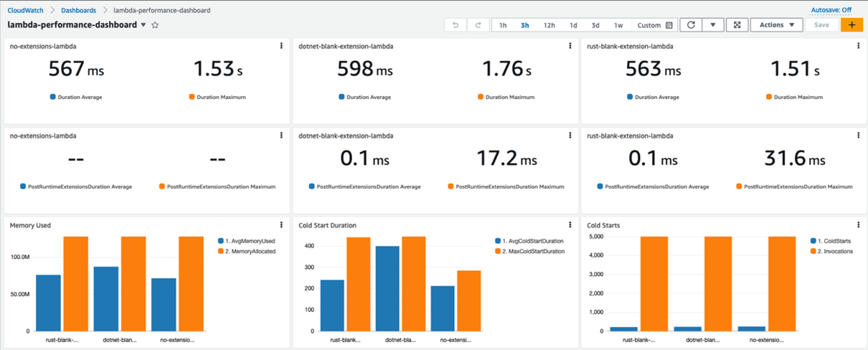Open the dashboard name dropdown arrow
This screenshot has height=350, width=868.
coord(143,25)
